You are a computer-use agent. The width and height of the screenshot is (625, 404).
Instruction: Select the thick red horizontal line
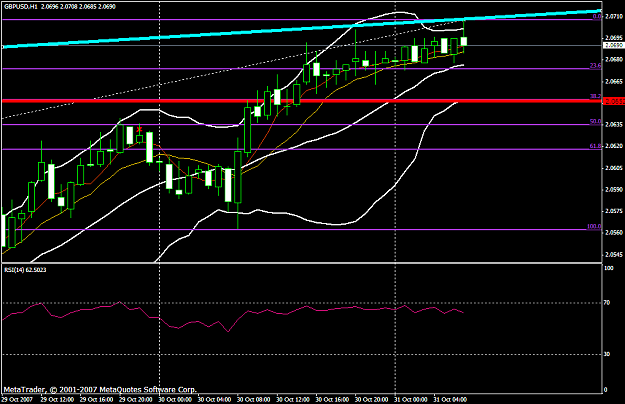302,101
